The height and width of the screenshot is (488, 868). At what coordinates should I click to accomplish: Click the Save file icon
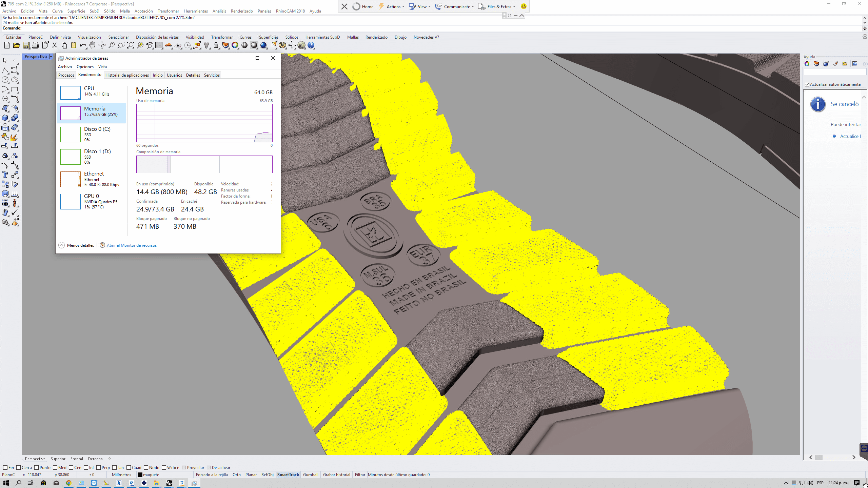(26, 45)
